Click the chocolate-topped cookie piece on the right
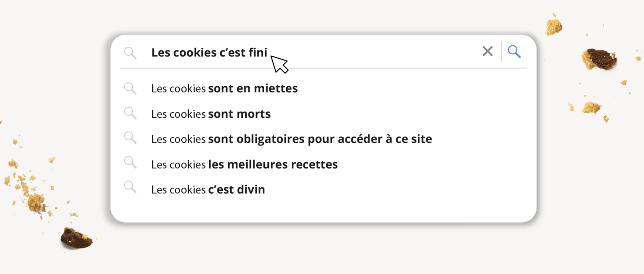Image resolution: width=644 pixels, height=274 pixels. point(599,59)
